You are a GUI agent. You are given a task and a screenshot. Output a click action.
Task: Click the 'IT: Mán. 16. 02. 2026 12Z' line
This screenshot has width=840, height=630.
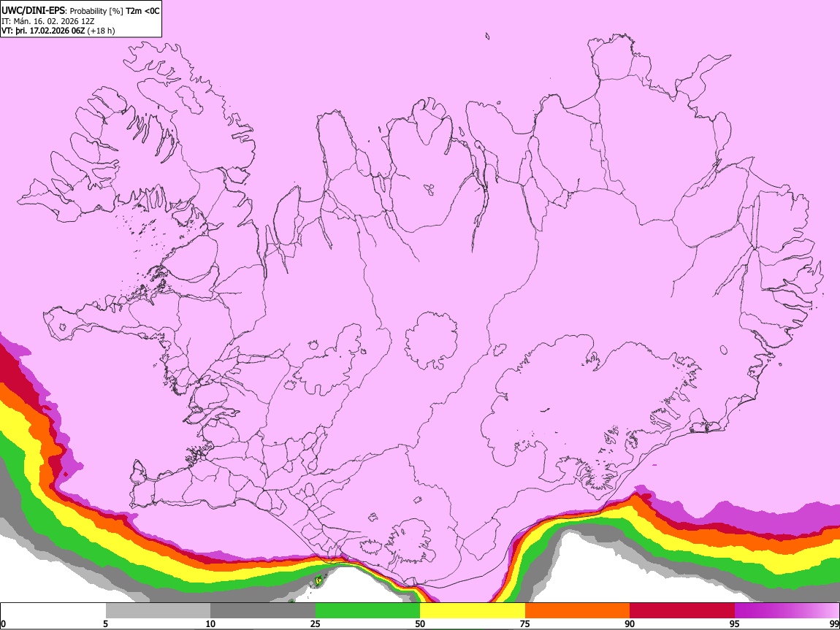[47, 21]
